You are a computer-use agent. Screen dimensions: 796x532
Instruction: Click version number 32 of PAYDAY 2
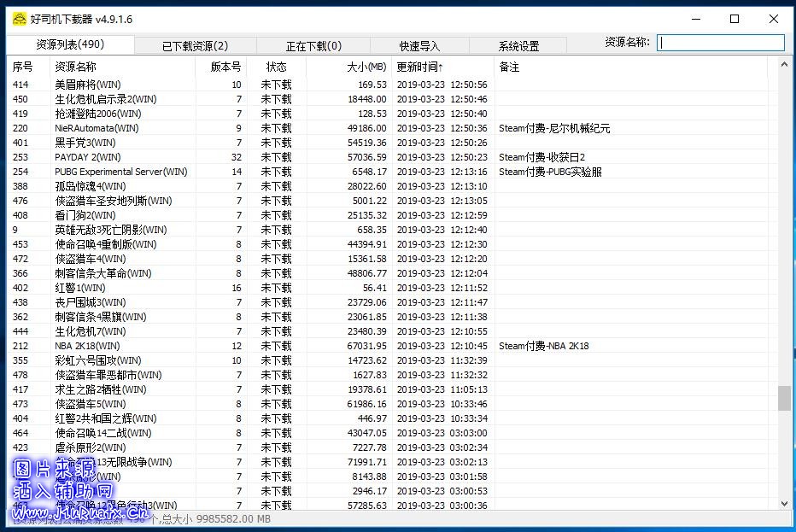click(237, 157)
